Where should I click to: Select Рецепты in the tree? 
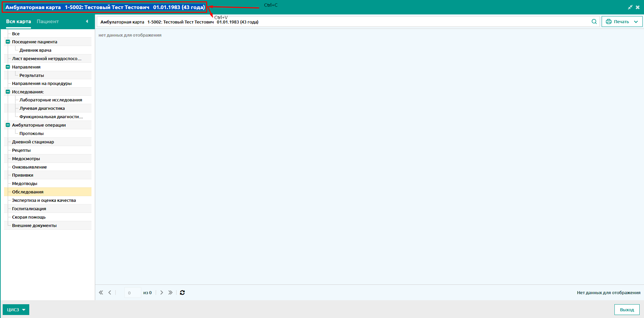tap(21, 150)
